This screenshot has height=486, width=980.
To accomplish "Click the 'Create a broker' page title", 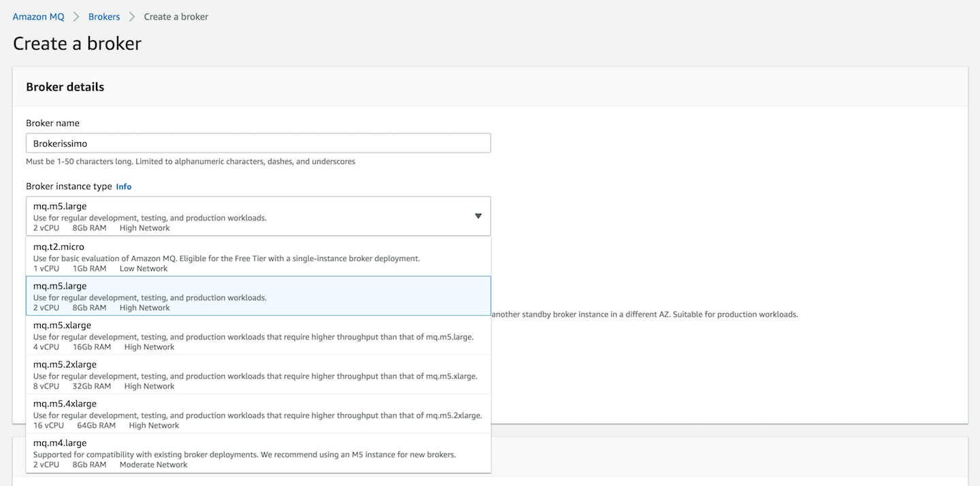I will click(77, 44).
